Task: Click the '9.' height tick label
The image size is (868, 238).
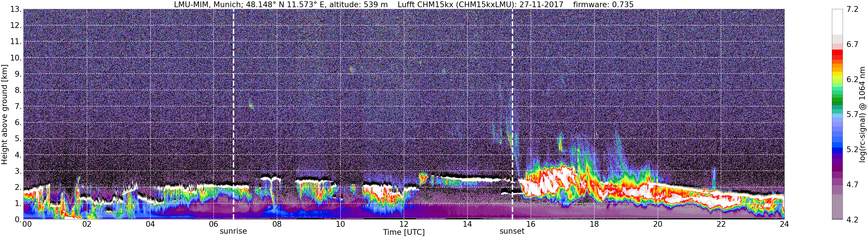Action: click(x=18, y=74)
